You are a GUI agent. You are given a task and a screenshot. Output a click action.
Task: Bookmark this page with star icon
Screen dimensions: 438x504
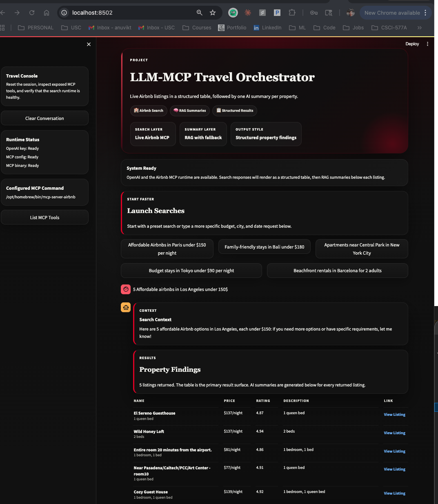pyautogui.click(x=213, y=13)
